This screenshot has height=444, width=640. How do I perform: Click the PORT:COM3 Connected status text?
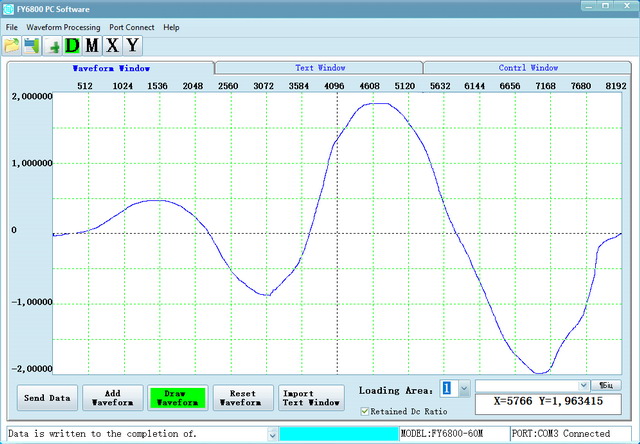[561, 433]
